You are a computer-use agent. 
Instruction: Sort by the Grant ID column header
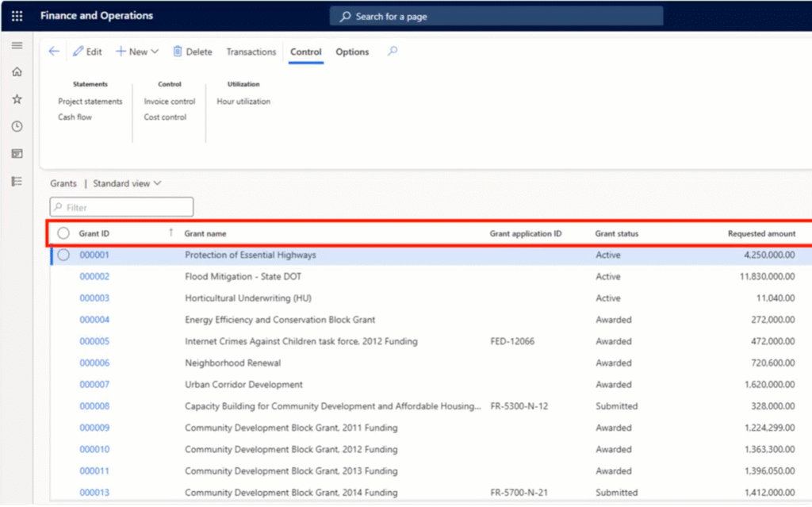tap(94, 233)
